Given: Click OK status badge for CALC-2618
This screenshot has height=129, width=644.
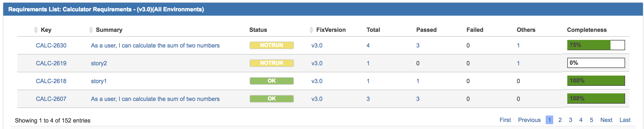Looking at the screenshot, I should tap(271, 81).
